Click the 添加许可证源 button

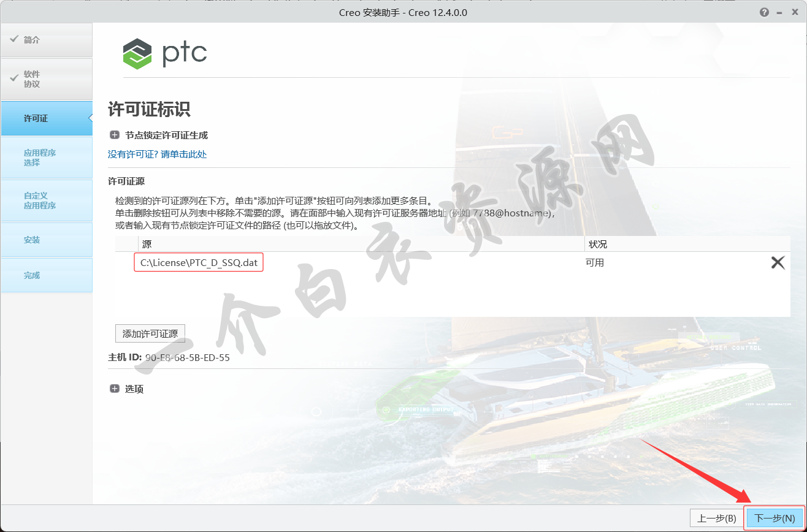[150, 333]
